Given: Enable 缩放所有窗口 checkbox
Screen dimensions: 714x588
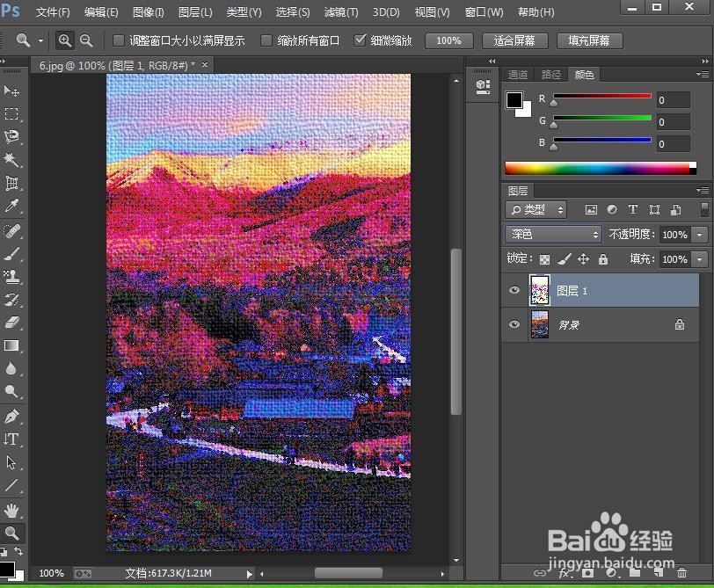Looking at the screenshot, I should coord(266,40).
